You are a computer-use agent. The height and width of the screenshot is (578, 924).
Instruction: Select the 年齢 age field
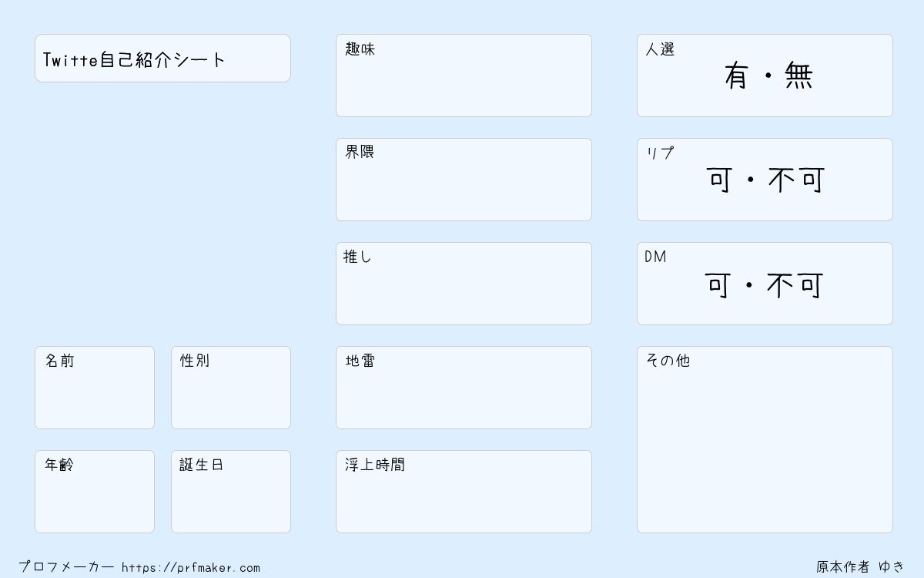(x=95, y=492)
